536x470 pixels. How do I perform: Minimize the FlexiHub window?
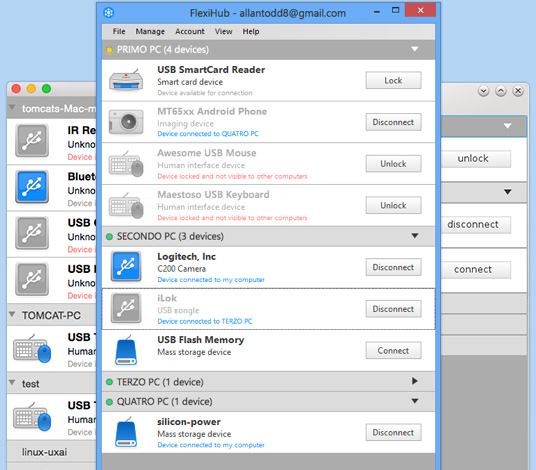377,11
